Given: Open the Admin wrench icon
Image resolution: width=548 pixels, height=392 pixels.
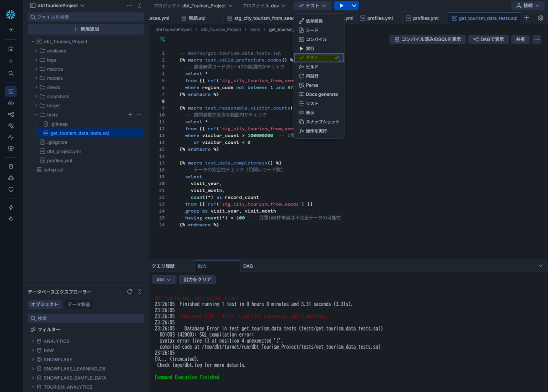Looking at the screenshot, I should [11, 219].
